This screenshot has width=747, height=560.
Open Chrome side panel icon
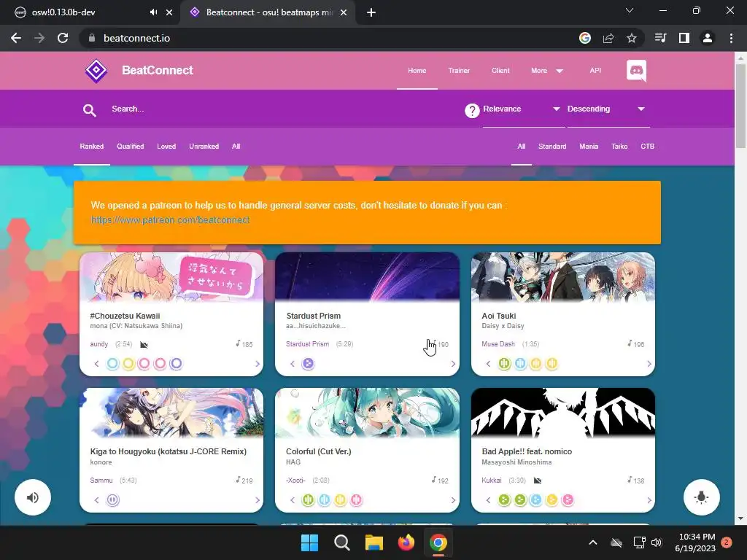click(x=684, y=38)
